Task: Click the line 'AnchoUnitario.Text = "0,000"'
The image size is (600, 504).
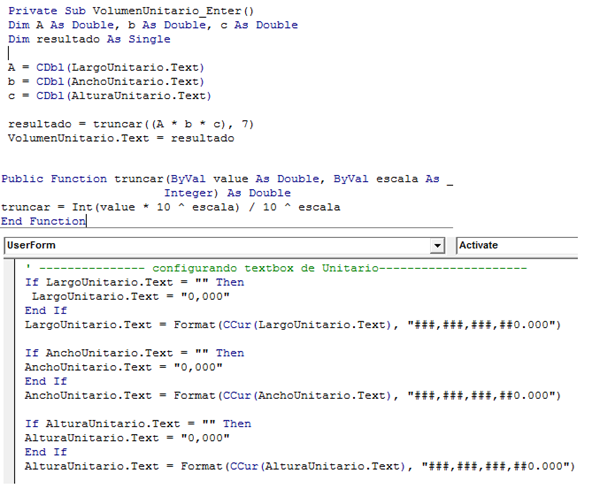Action: [124, 367]
